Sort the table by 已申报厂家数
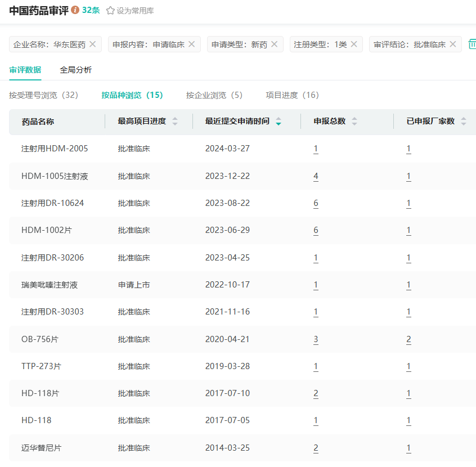 point(464,121)
